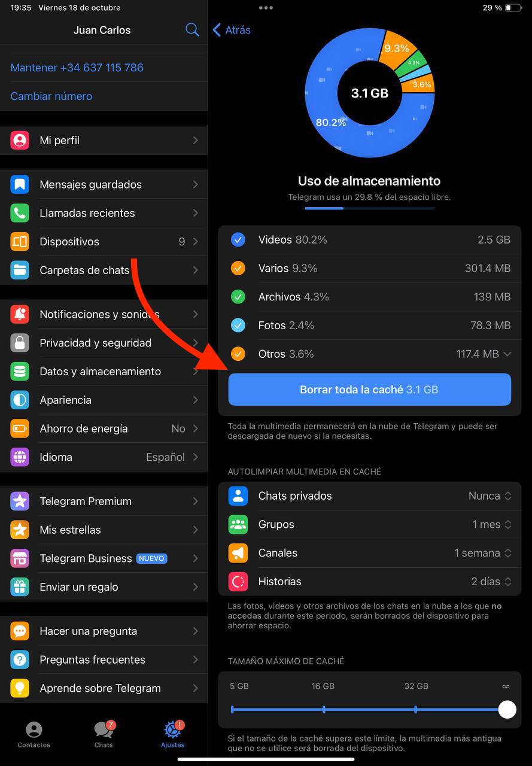
Task: Expand the Otros 117.4 MB chevron
Action: [x=507, y=354]
